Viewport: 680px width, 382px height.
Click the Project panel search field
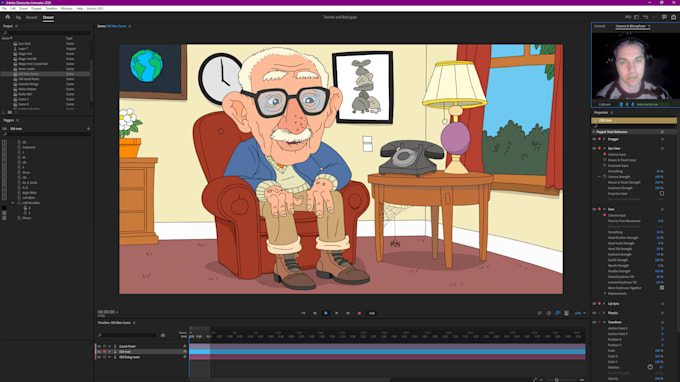point(47,33)
